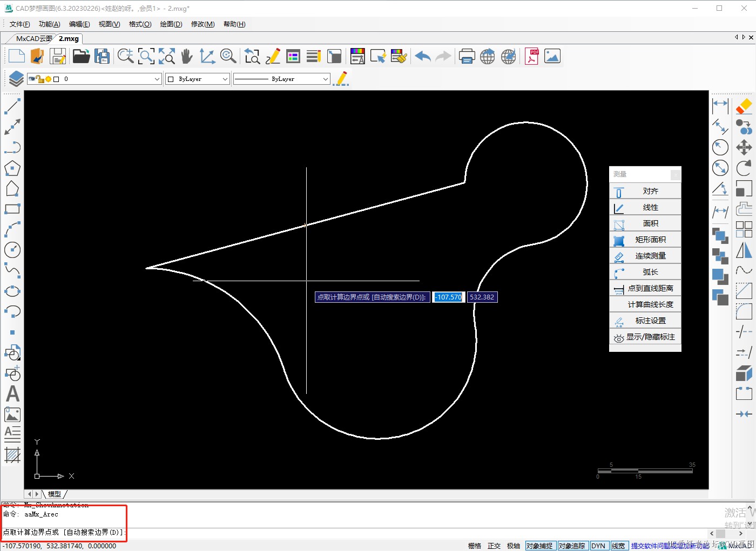
Task: Click 矩形面积 button
Action: (645, 240)
